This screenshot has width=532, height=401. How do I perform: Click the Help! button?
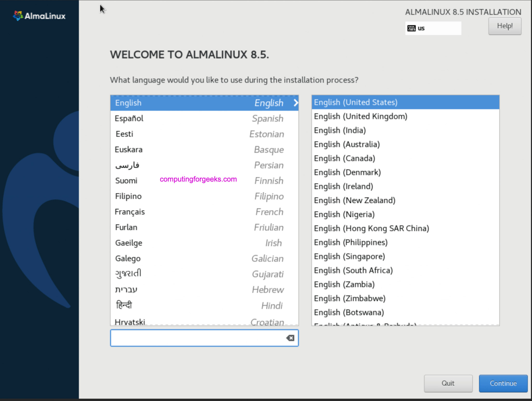(505, 26)
